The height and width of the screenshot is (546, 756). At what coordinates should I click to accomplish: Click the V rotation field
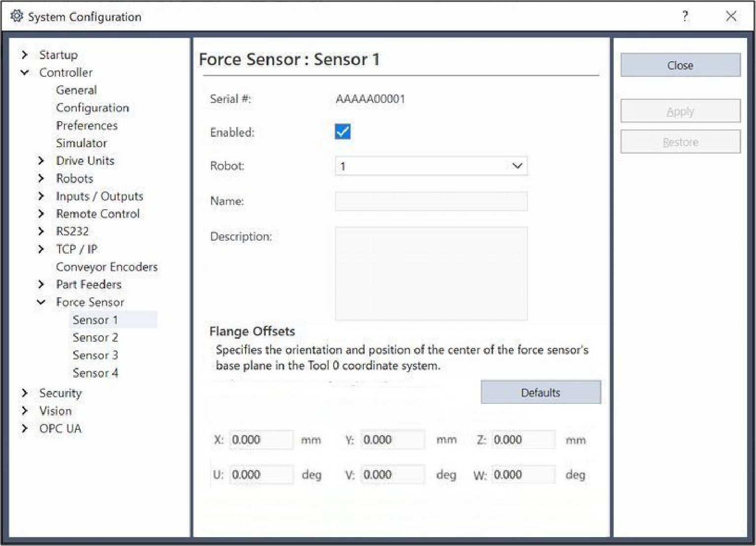point(393,475)
